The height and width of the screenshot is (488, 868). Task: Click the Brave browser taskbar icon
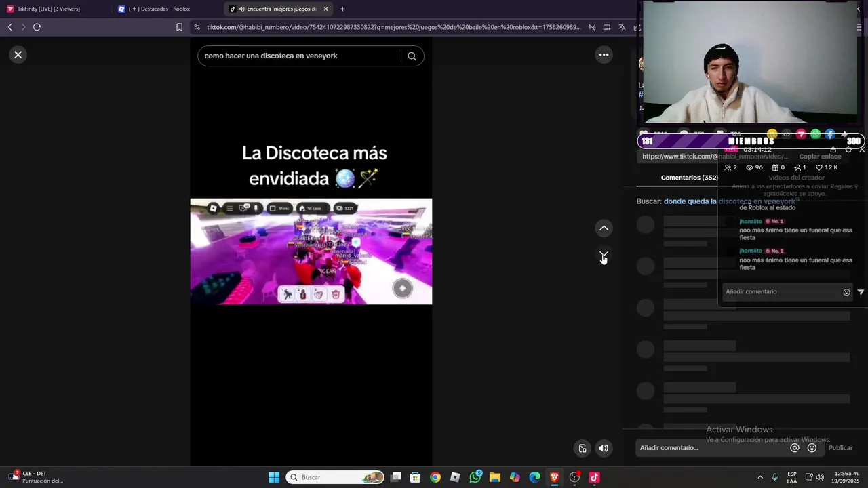pyautogui.click(x=555, y=477)
